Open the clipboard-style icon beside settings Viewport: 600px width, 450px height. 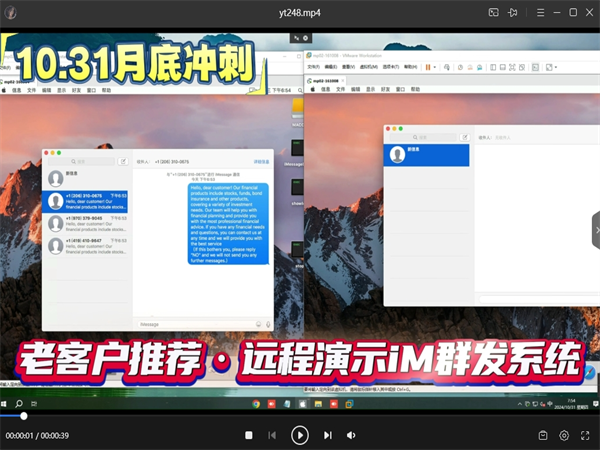click(x=543, y=435)
